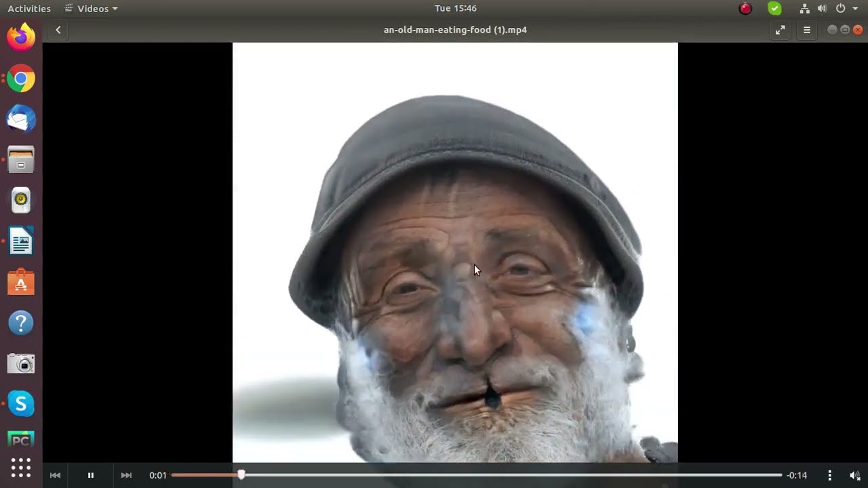The height and width of the screenshot is (488, 868).
Task: Open Thunderbird mail from the dock
Action: click(21, 119)
